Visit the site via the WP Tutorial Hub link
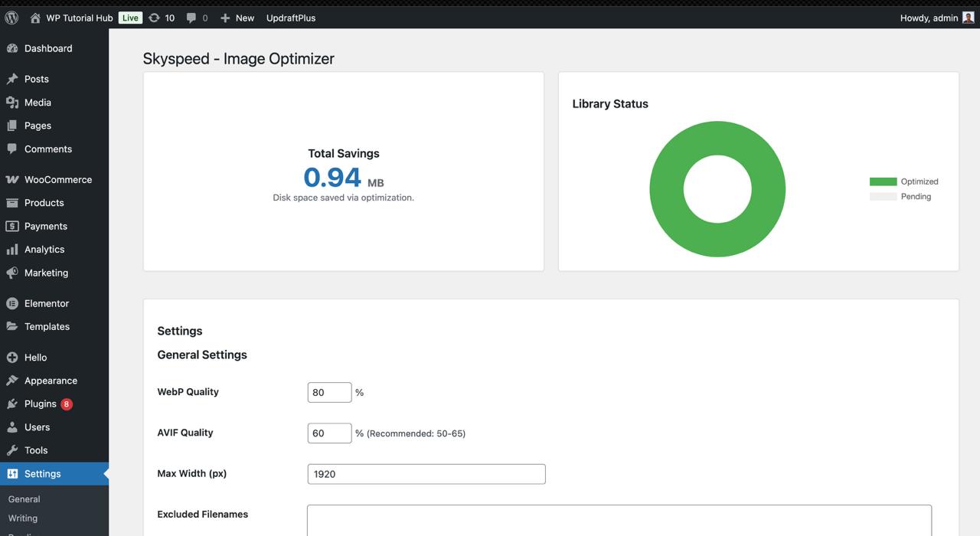This screenshot has width=980, height=536. (73, 17)
